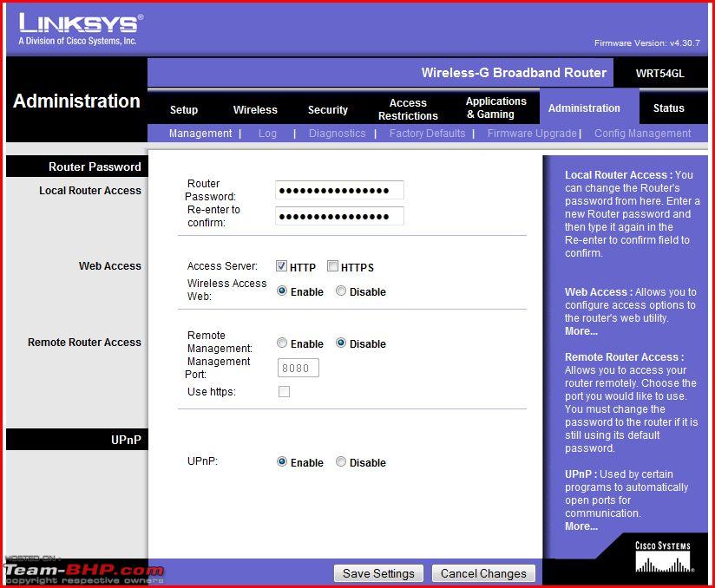Focus the Router Password field
Image resolution: width=715 pixels, height=588 pixels.
pos(339,190)
